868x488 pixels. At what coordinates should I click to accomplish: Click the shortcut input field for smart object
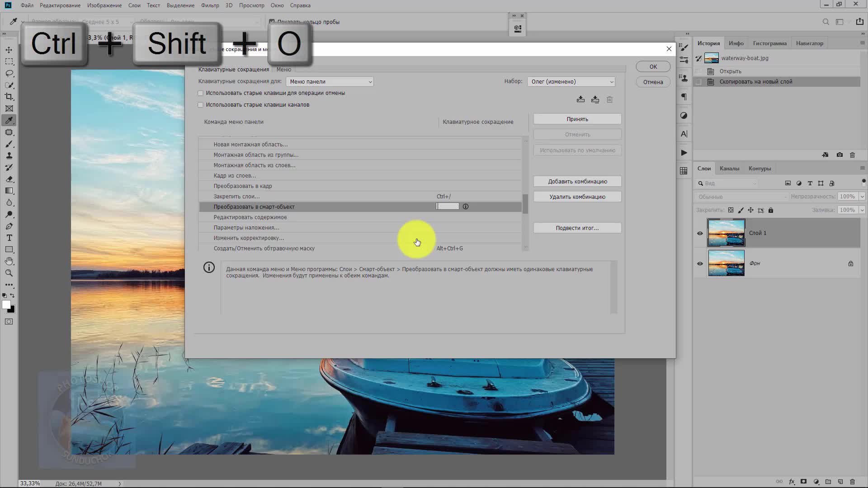point(448,206)
